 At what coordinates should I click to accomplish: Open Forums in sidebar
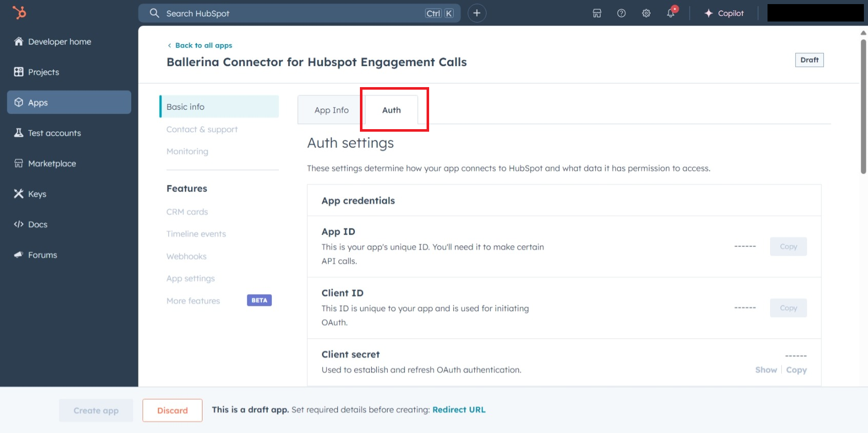69,255
